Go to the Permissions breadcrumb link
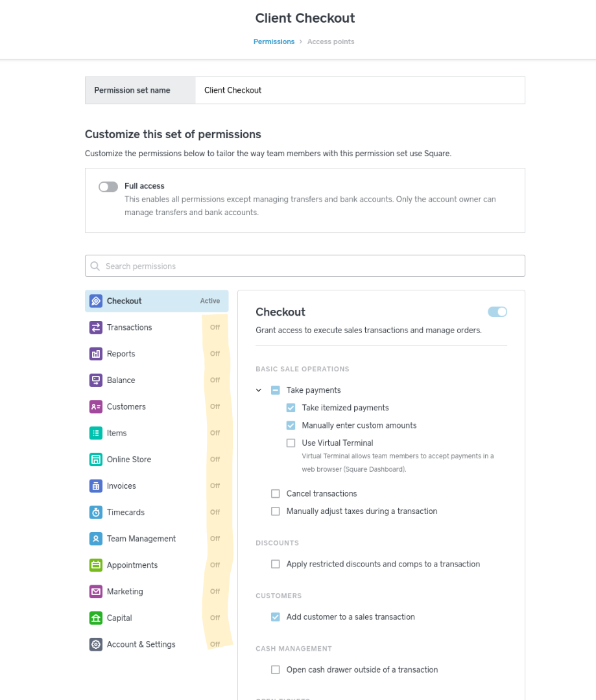Image resolution: width=596 pixels, height=700 pixels. click(x=274, y=41)
